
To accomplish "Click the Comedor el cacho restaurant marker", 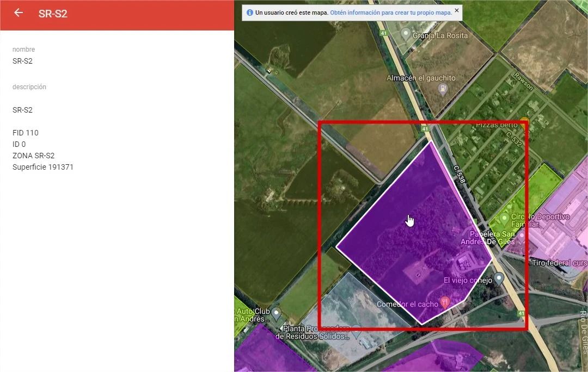I will pos(445,302).
